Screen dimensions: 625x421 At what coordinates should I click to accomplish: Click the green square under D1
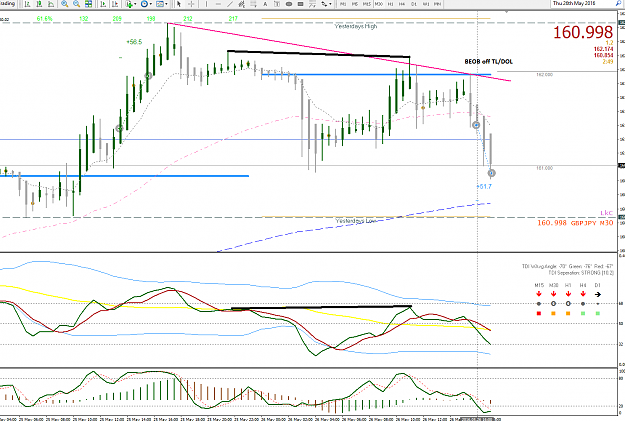tap(598, 313)
